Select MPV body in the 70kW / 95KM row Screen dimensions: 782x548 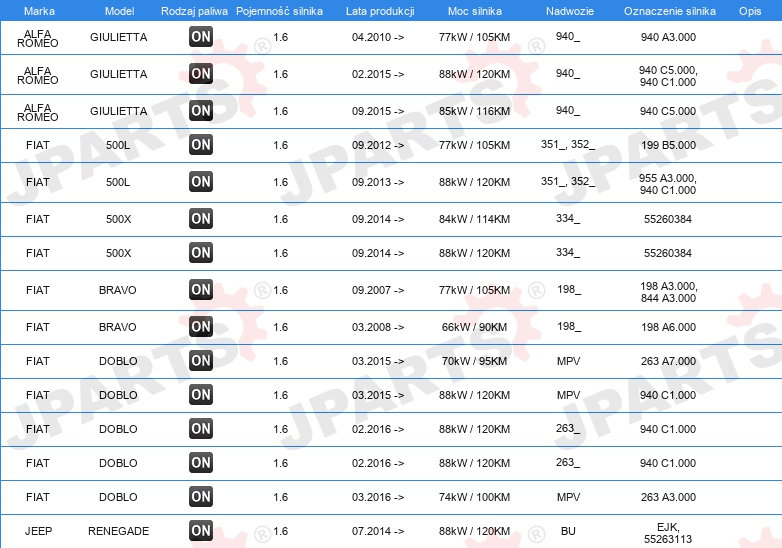569,361
